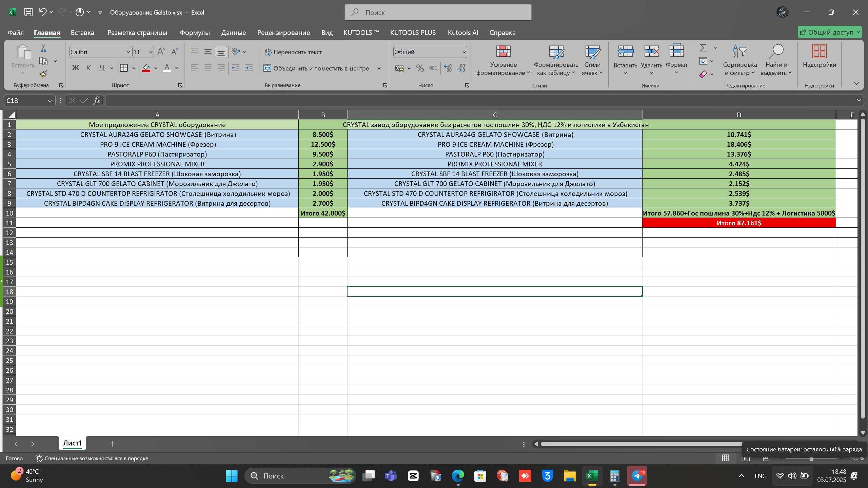Click the Insert Function fx icon

coord(97,100)
